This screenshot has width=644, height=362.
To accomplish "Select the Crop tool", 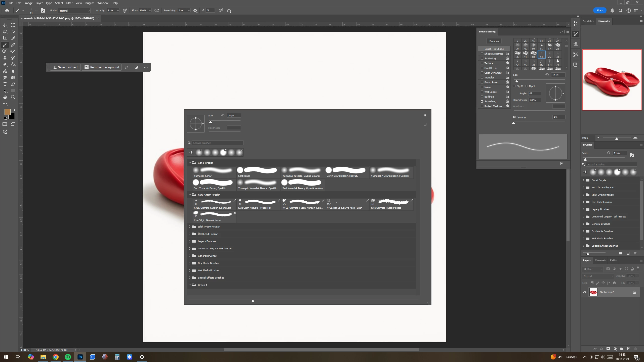I will (x=5, y=38).
